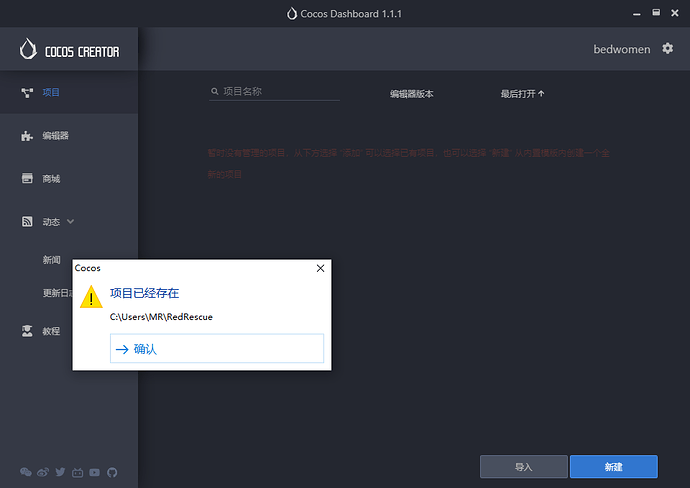Click the bedwomen account name
The height and width of the screenshot is (488, 690).
click(622, 49)
